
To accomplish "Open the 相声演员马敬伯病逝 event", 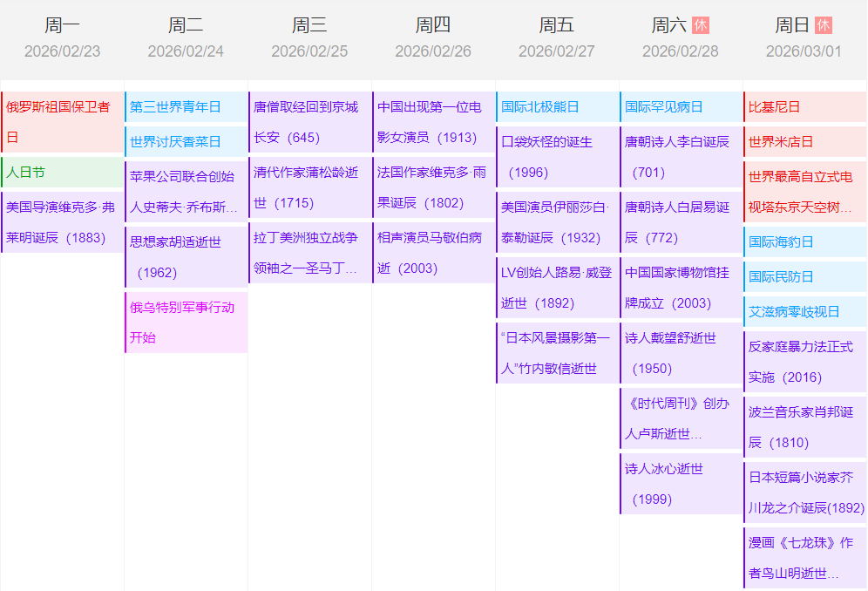I will [433, 253].
